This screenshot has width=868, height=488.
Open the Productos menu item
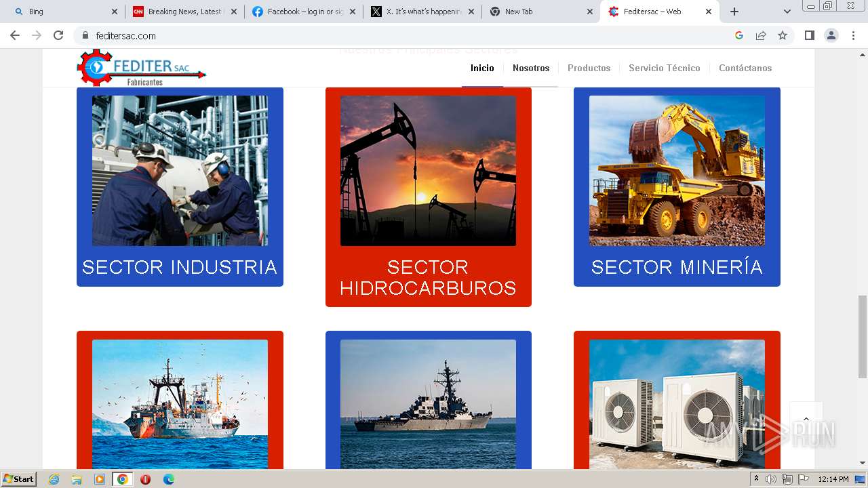point(589,68)
